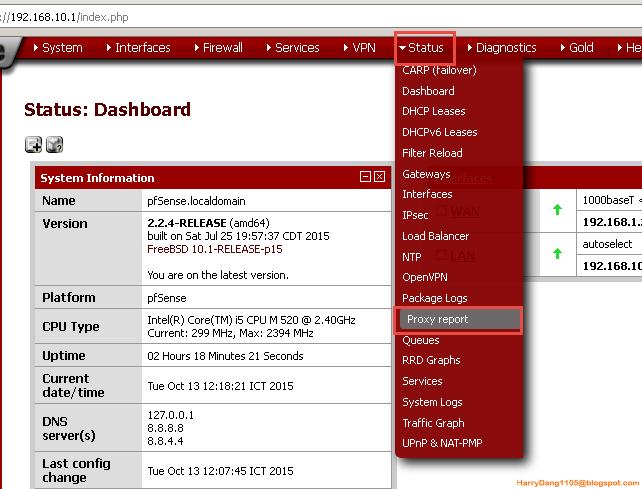Click the package/help cube icon
This screenshot has height=489, width=642.
point(54,144)
